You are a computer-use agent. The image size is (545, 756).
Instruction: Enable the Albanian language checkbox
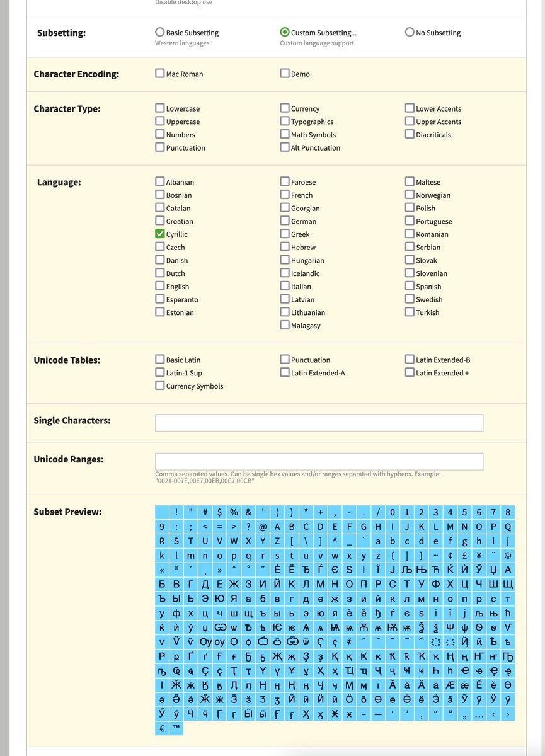click(x=160, y=181)
